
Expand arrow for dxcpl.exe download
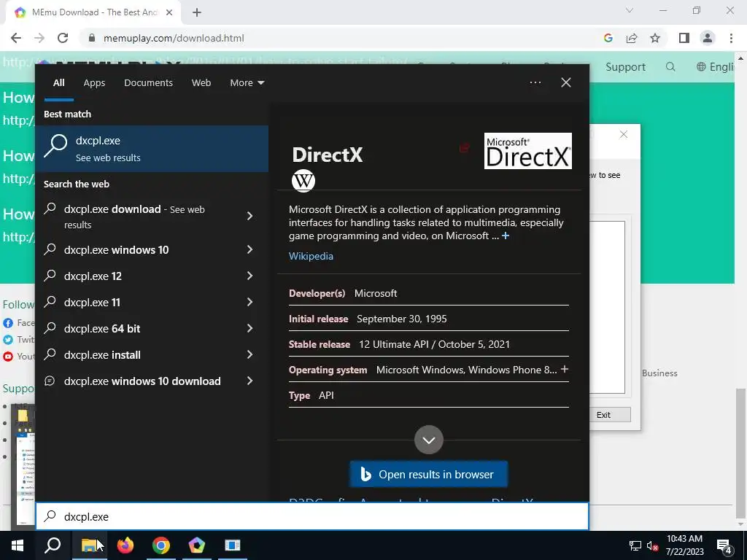pos(249,216)
